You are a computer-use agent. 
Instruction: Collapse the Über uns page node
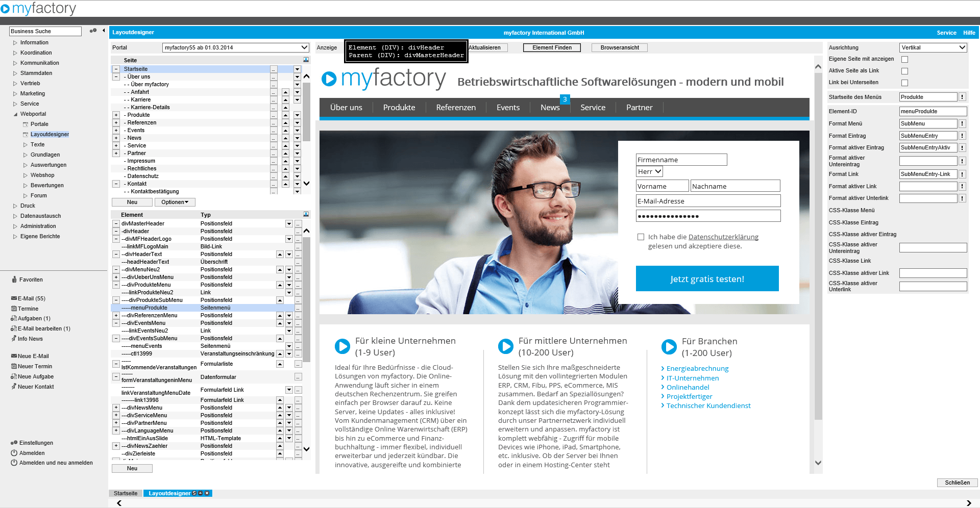click(x=116, y=77)
